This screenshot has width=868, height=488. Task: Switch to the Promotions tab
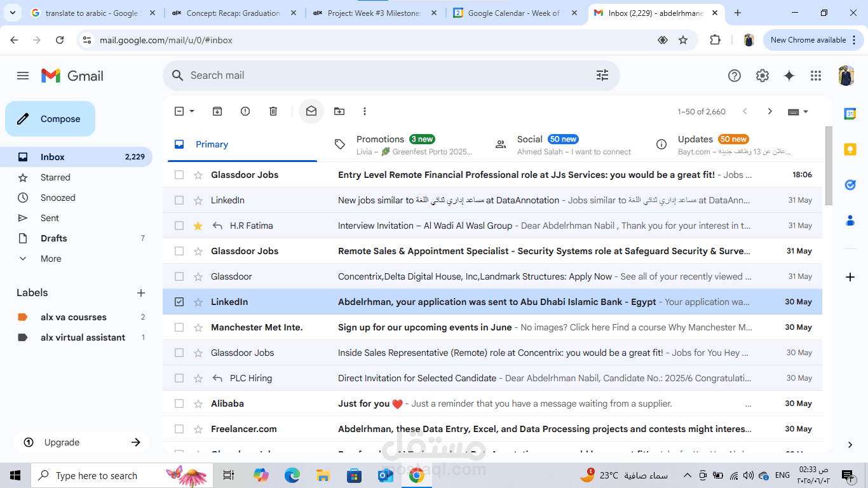(x=403, y=145)
